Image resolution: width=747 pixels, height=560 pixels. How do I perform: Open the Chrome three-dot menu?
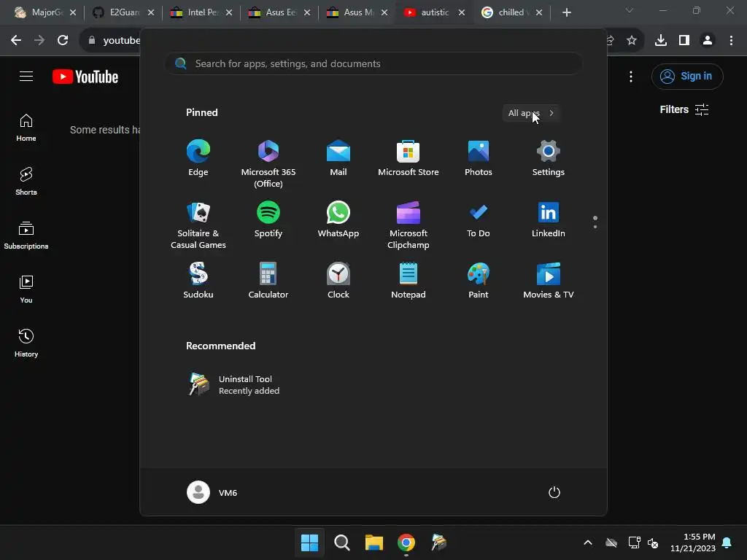[731, 41]
